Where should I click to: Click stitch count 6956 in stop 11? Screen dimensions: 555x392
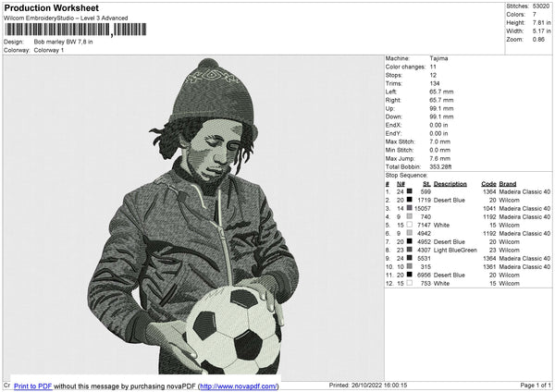point(424,275)
